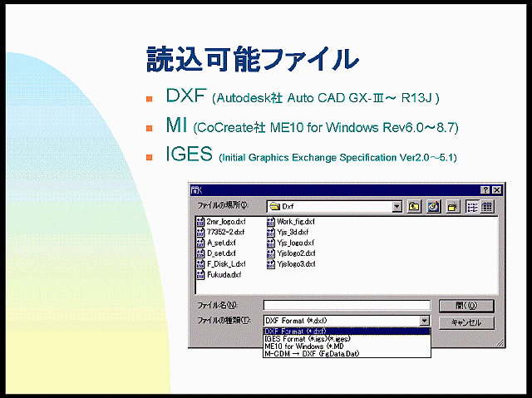This screenshot has height=398, width=532.
Task: Select file icon of 2mr_logo.dxf
Action: pos(200,222)
